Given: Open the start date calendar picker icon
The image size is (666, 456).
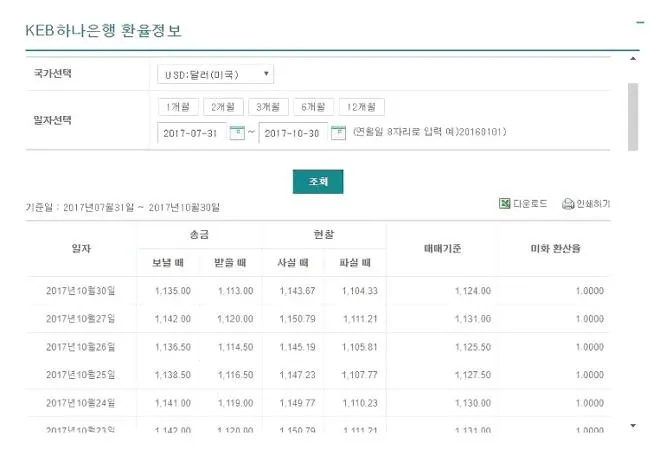Looking at the screenshot, I should (x=237, y=133).
